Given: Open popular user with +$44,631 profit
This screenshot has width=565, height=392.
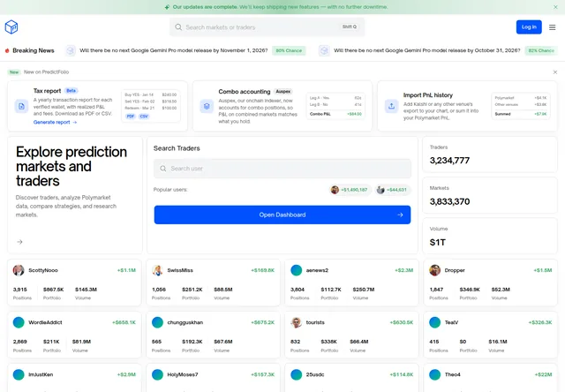Looking at the screenshot, I should click(392, 190).
